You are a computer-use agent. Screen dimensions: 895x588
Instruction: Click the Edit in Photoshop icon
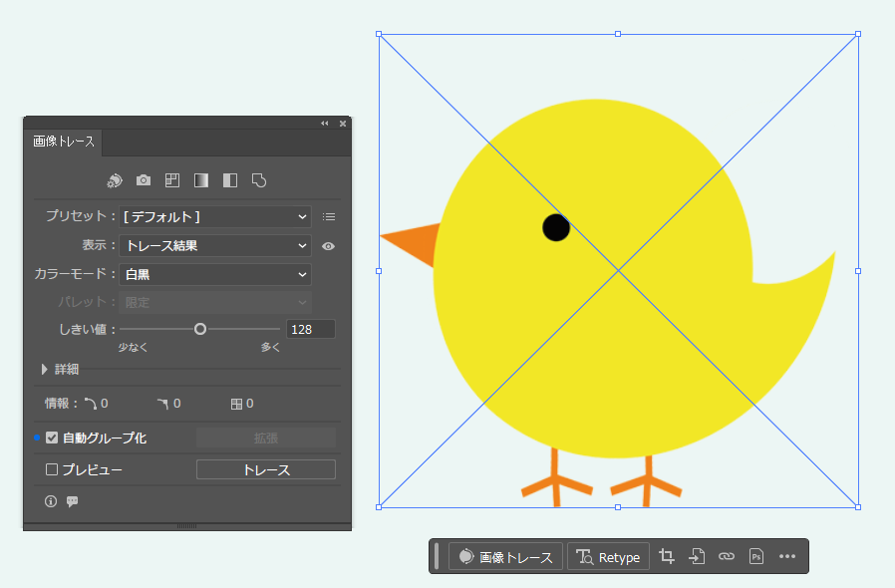(x=756, y=556)
